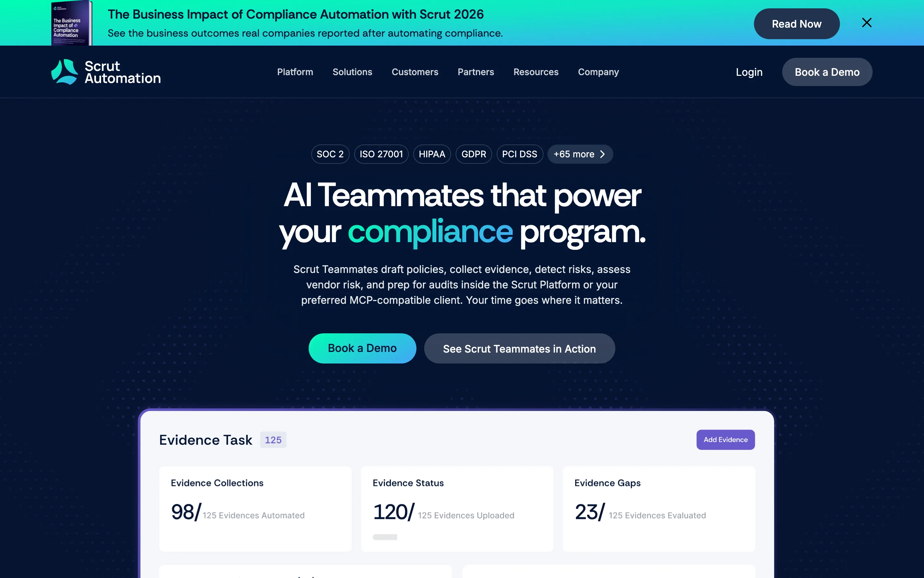Viewport: 924px width, 578px height.
Task: Click the Evidence Status progress bar
Action: 385,537
